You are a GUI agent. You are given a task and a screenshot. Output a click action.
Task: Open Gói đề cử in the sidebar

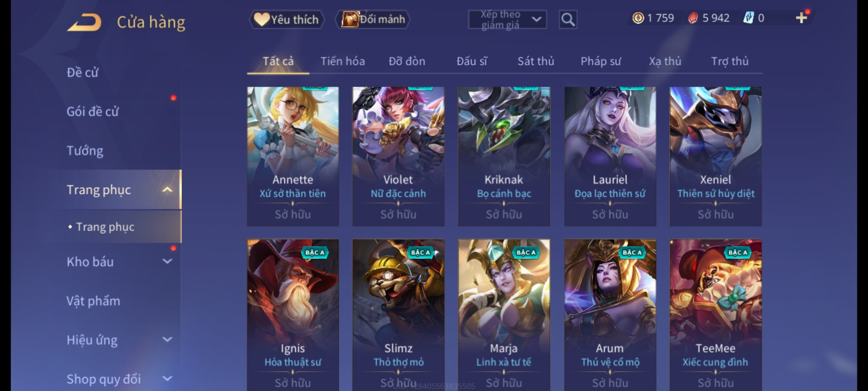93,112
